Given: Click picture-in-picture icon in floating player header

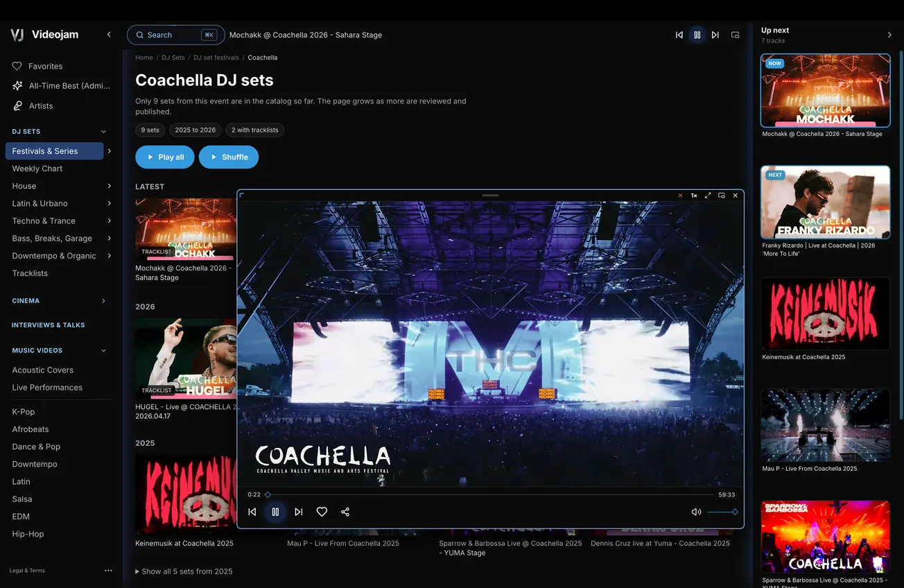Looking at the screenshot, I should (x=722, y=196).
